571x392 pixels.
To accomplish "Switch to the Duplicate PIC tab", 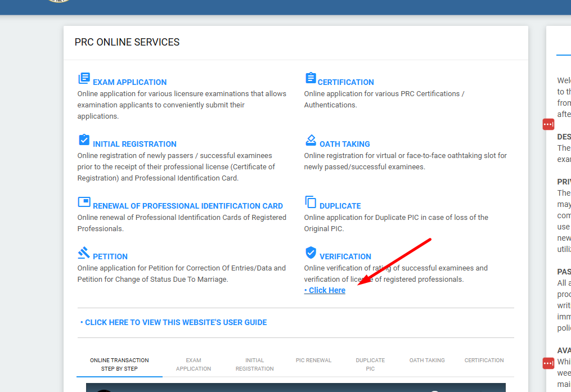I will click(x=370, y=364).
